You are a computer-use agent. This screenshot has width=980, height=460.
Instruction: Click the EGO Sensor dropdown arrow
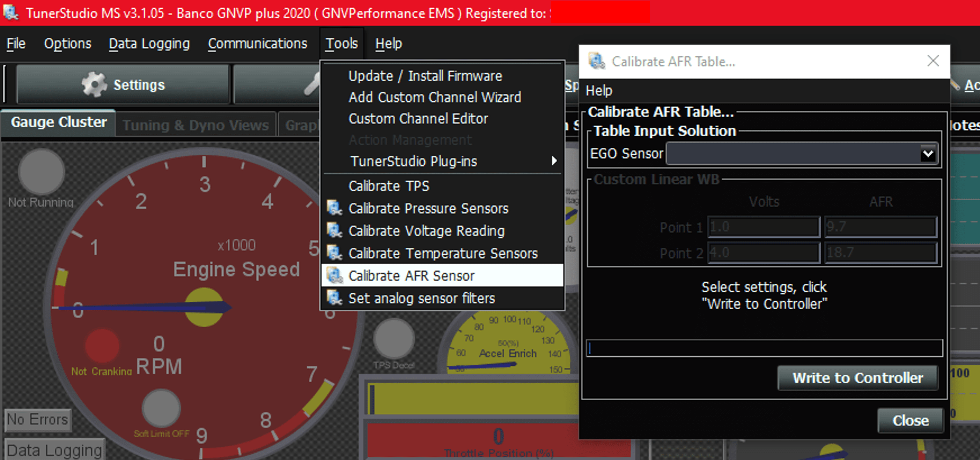[928, 153]
